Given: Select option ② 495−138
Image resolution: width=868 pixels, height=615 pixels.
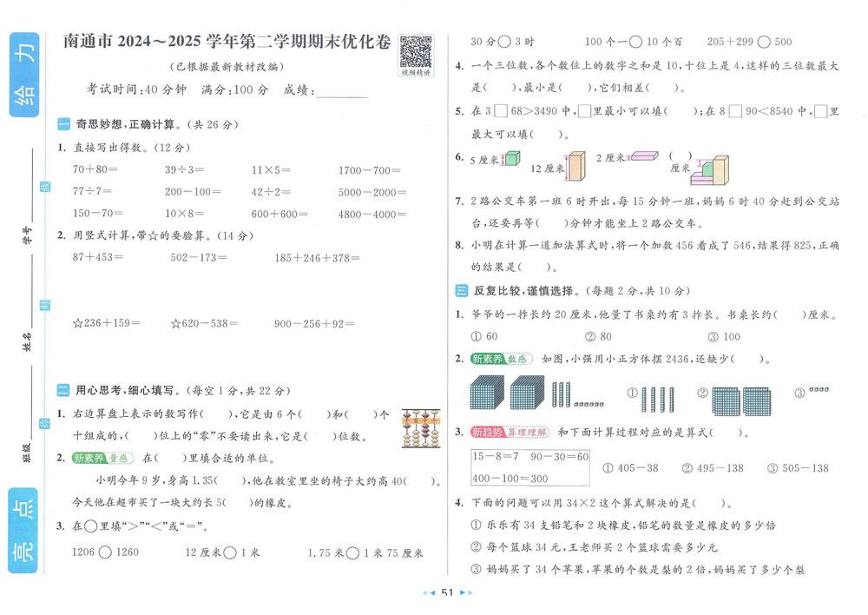Looking at the screenshot, I should (x=713, y=468).
